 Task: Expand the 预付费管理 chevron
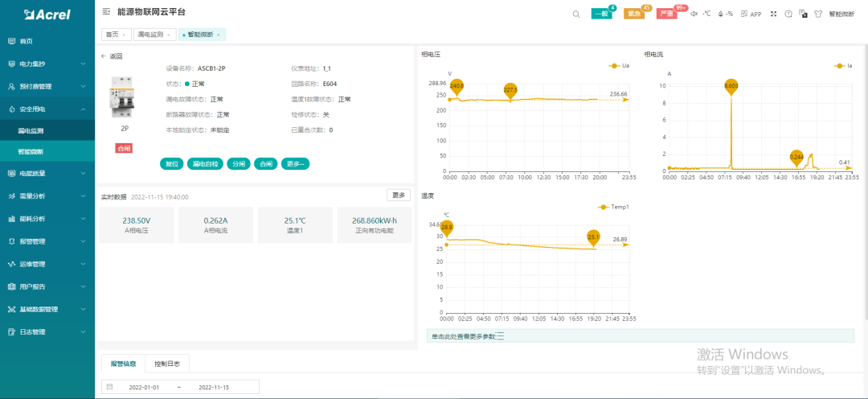(83, 86)
